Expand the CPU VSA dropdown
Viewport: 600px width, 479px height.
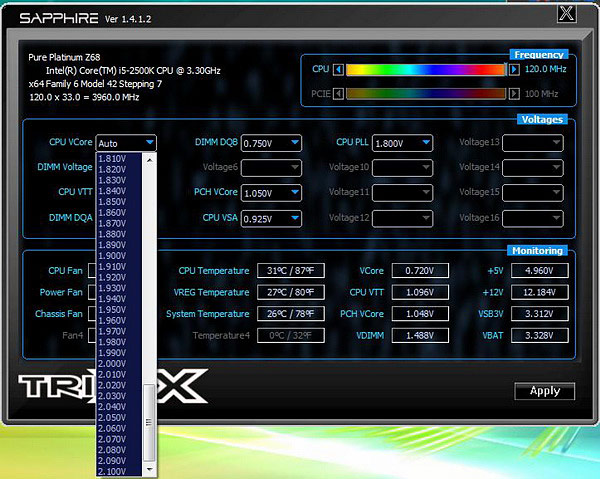[x=271, y=218]
